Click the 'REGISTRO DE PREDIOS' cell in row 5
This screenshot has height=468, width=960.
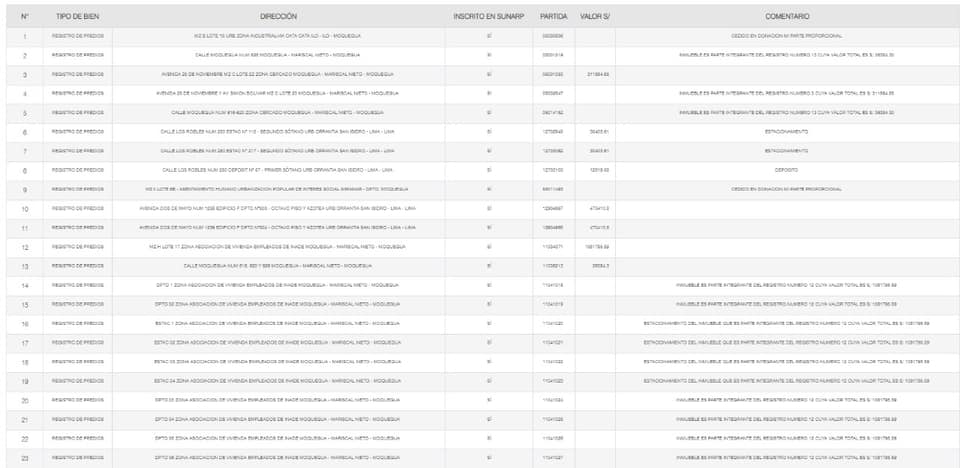point(77,112)
